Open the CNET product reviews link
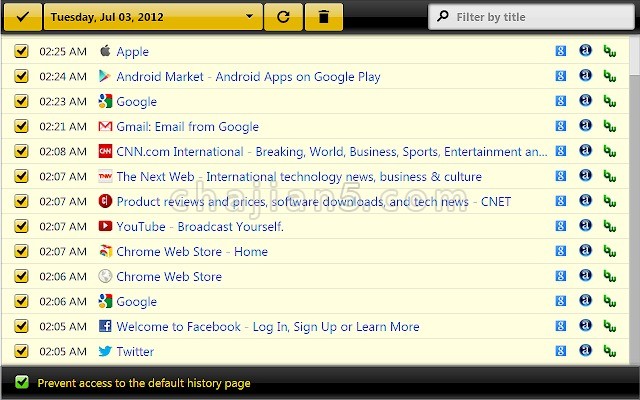 (313, 202)
